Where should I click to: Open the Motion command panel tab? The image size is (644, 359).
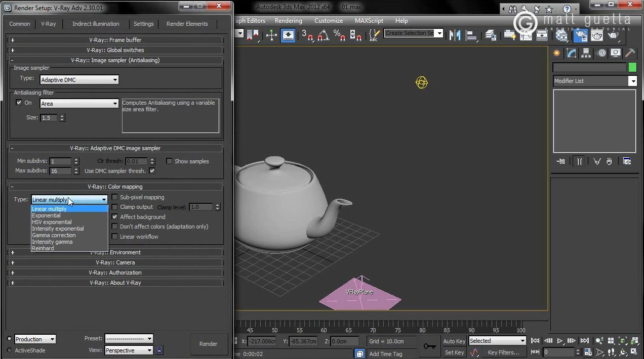point(601,53)
